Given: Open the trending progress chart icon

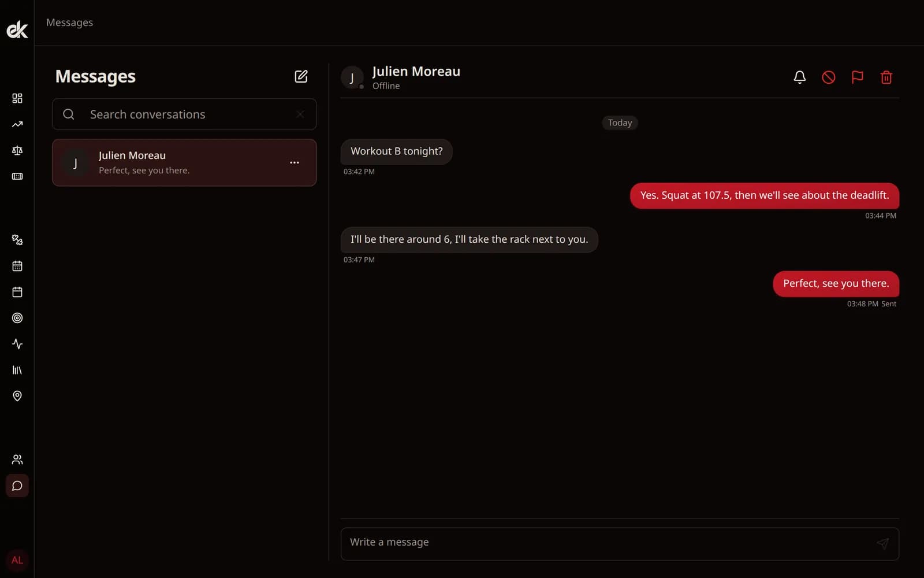Looking at the screenshot, I should pyautogui.click(x=17, y=124).
